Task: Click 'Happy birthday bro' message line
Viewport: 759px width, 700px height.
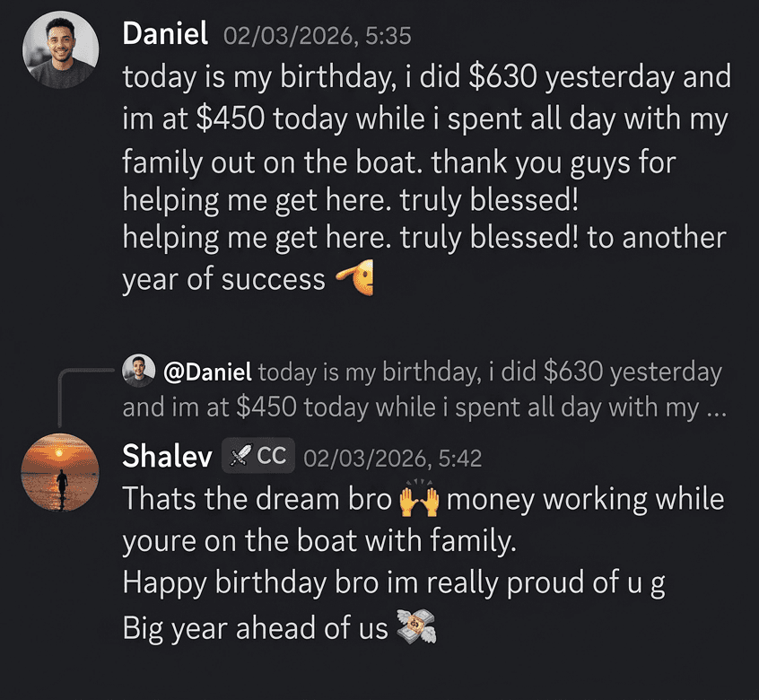Action: click(394, 582)
